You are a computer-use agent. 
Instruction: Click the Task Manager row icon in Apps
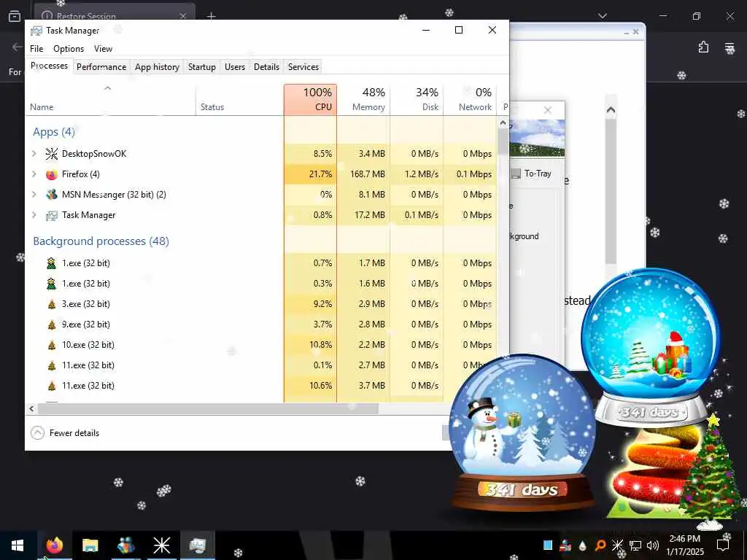tap(52, 215)
